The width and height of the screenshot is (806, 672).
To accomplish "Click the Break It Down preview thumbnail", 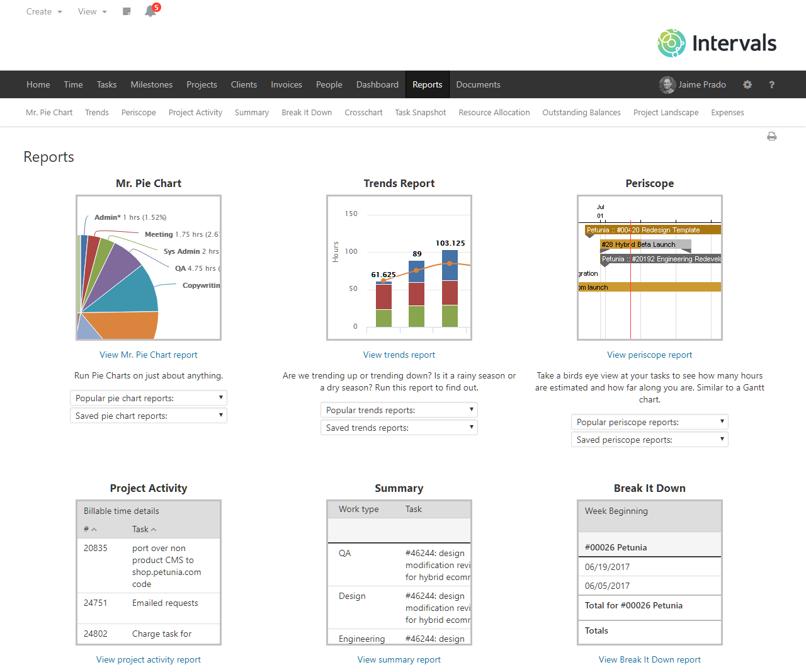I will pos(650,572).
